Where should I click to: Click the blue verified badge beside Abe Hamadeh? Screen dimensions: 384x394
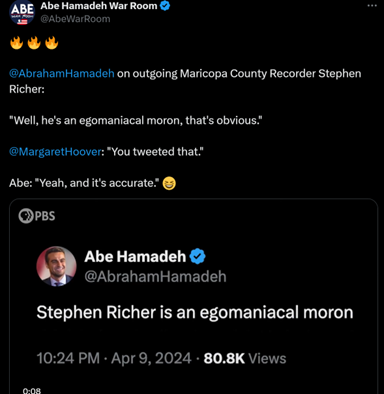(198, 256)
